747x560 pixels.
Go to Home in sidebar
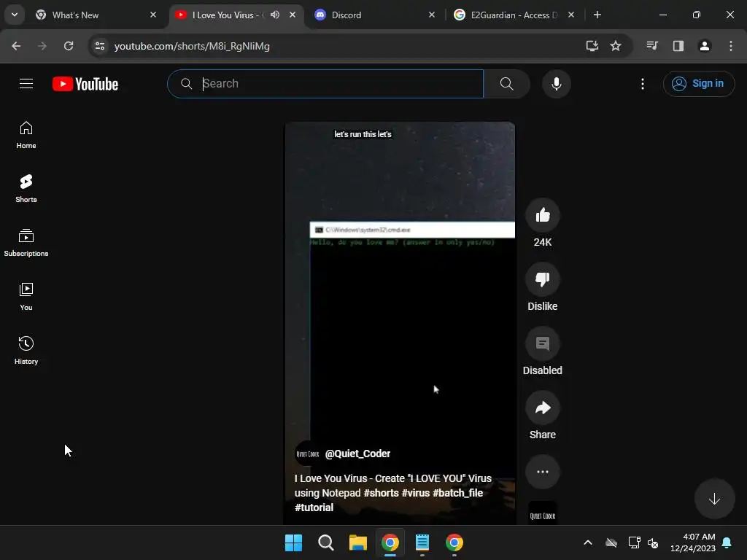coord(26,135)
